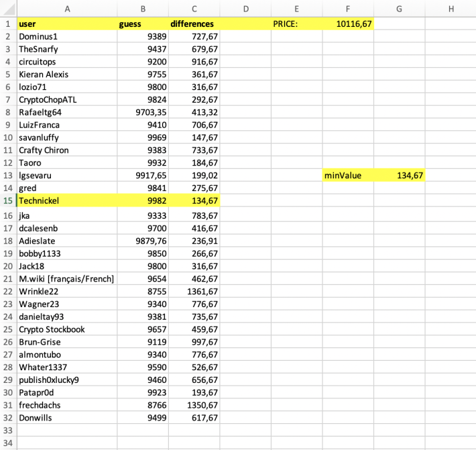Click the 'guess' header cell
476x450 pixels.
pos(143,23)
